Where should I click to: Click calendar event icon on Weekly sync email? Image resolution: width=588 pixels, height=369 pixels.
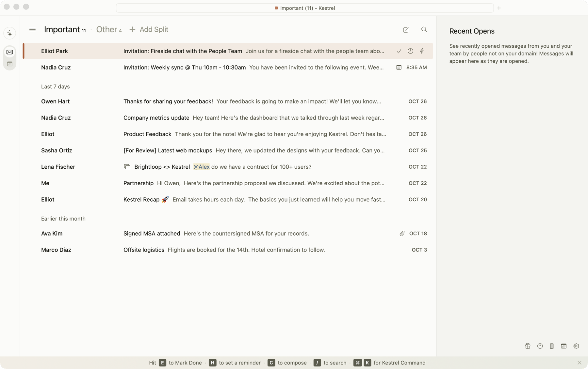(x=399, y=67)
